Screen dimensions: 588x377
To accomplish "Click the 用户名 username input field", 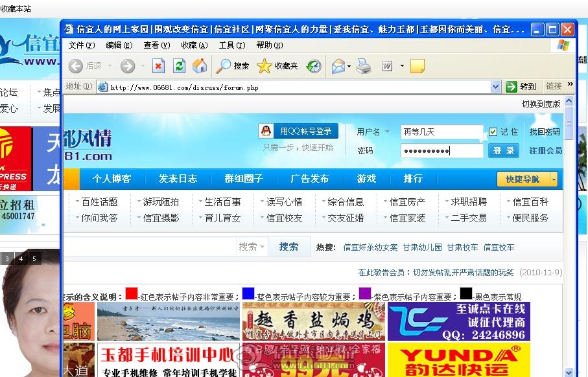I will coord(441,132).
